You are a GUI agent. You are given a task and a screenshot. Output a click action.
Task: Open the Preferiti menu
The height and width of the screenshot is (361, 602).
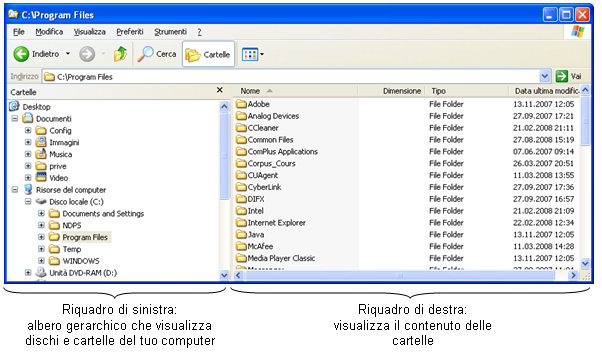coord(130,32)
